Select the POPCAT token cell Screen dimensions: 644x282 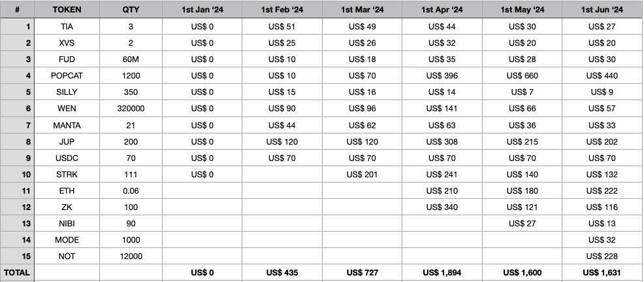click(67, 76)
